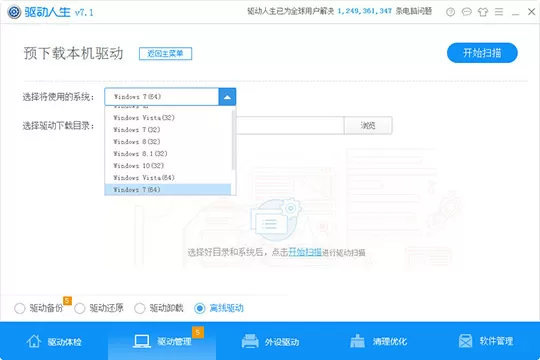Follow the 开始扫描 hyperlink in hint text

305,252
